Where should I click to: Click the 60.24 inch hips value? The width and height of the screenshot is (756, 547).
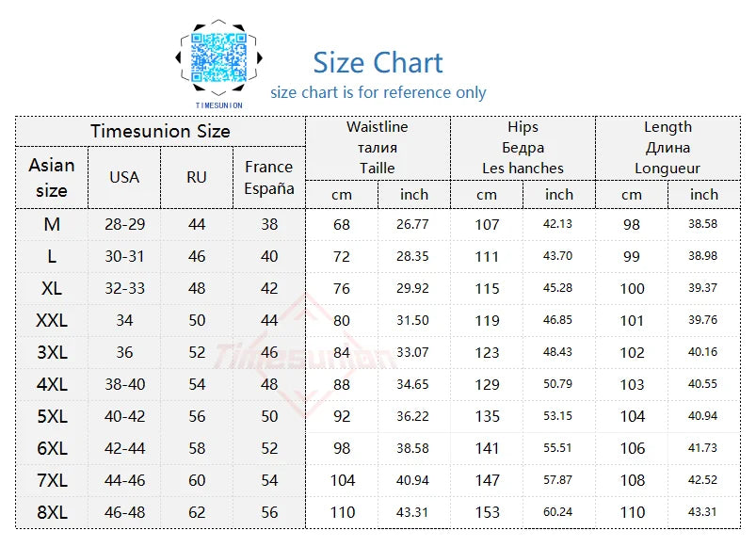[558, 512]
